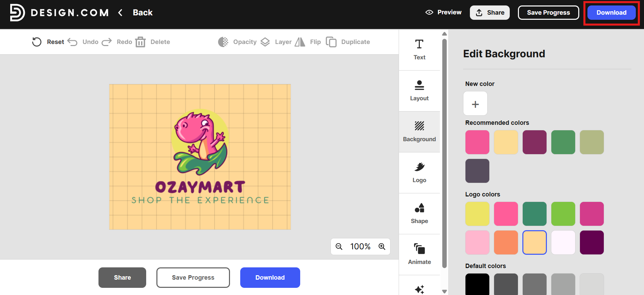Viewport: 644px width, 295px height.
Task: Click Download in the header bar
Action: (x=611, y=13)
